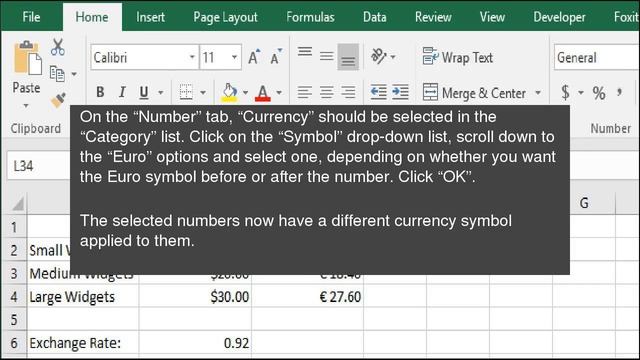Image resolution: width=640 pixels, height=360 pixels.
Task: Open Font Color dropdown arrow
Action: coord(279,93)
